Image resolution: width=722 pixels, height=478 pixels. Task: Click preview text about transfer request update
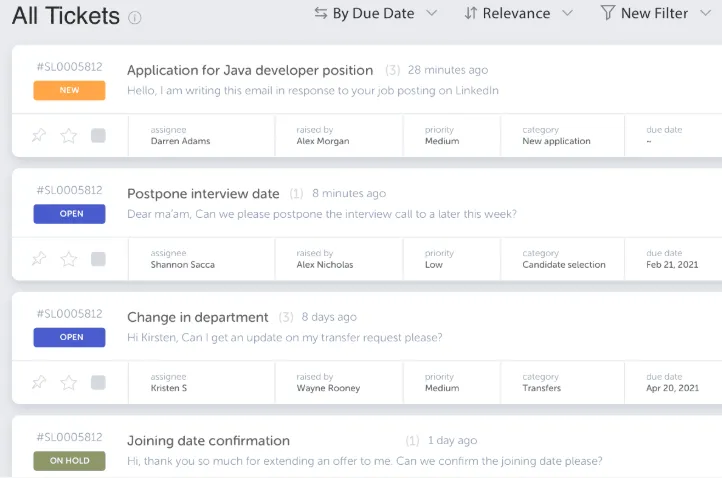coord(285,337)
